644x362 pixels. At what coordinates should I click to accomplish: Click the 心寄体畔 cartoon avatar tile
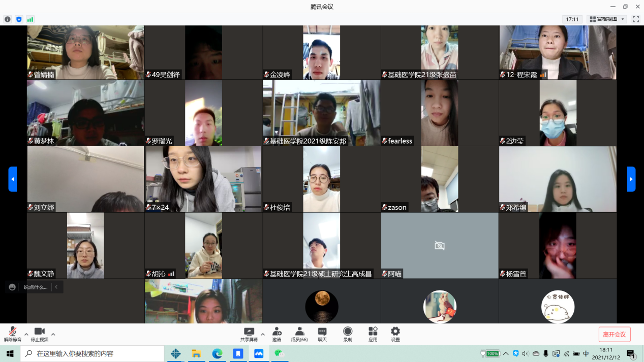(x=558, y=301)
